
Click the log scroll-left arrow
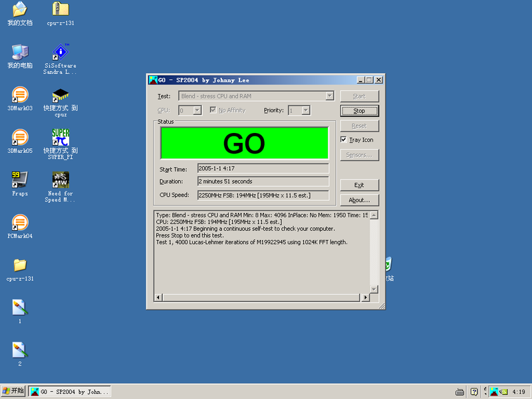(x=158, y=297)
